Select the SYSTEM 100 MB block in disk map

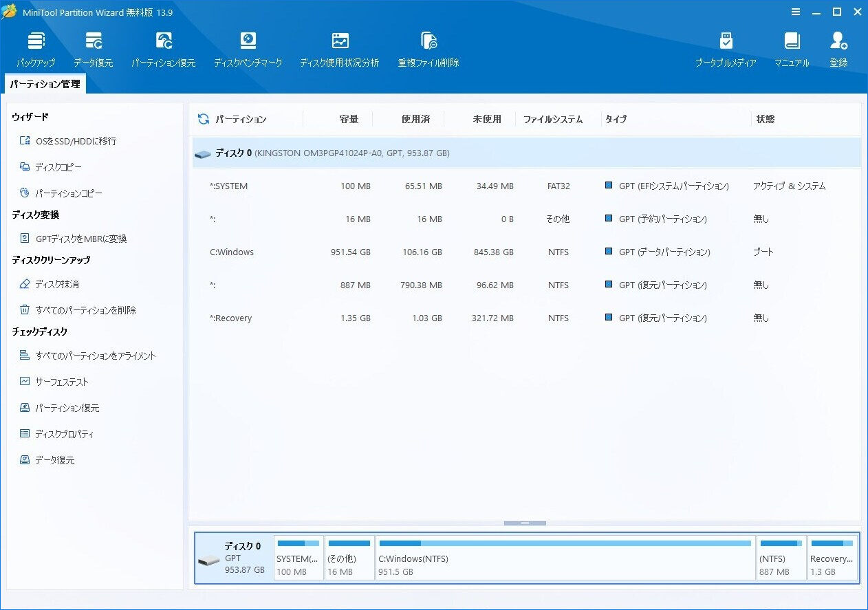pos(299,558)
